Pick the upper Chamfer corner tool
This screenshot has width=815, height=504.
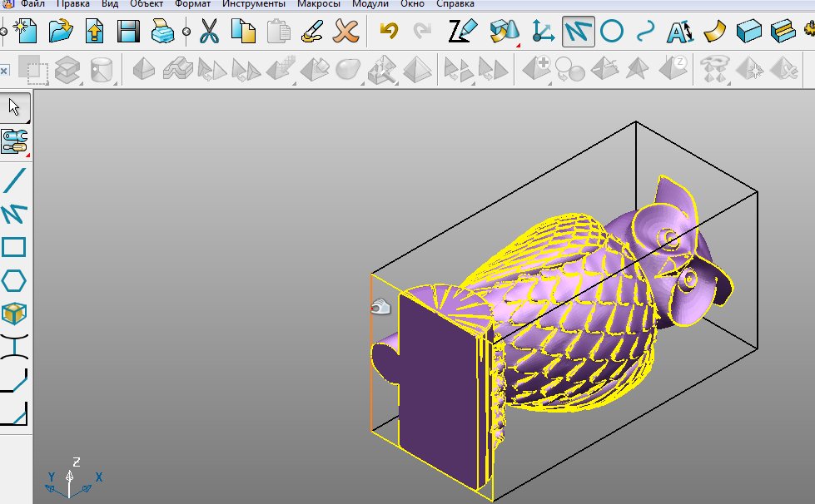click(x=14, y=380)
